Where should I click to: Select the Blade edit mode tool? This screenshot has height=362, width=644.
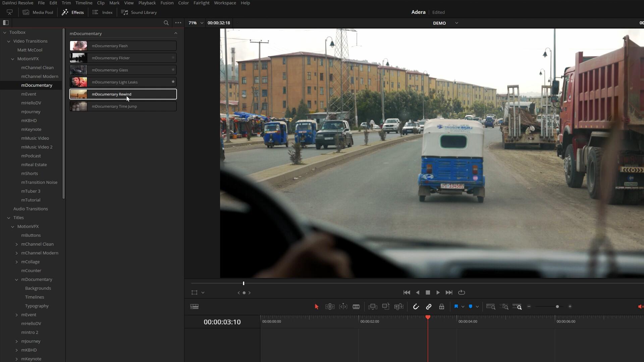pyautogui.click(x=356, y=307)
